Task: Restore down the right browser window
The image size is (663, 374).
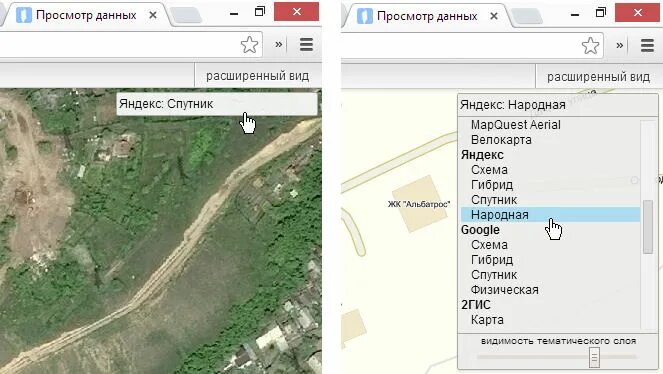Action: pyautogui.click(x=600, y=13)
